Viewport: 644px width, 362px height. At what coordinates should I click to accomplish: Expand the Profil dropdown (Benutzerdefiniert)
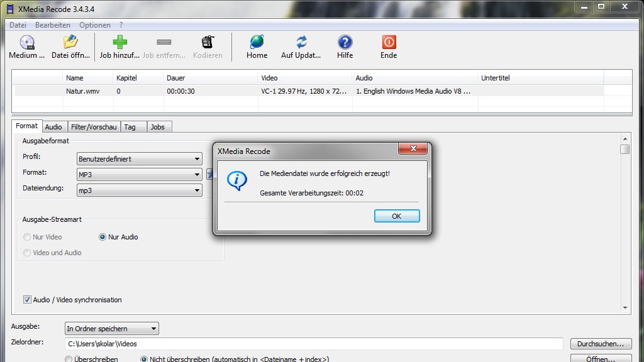coord(139,159)
